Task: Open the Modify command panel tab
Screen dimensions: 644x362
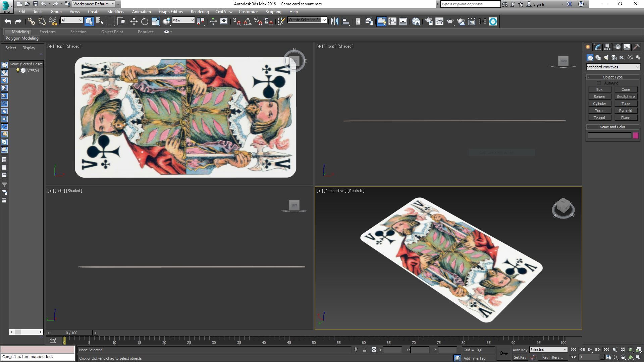Action: pos(598,47)
